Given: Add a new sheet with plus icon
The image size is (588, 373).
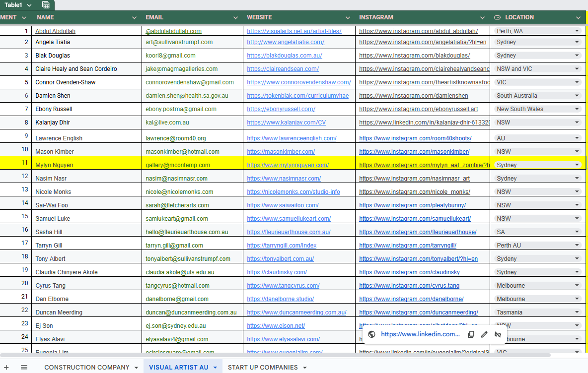Looking at the screenshot, I should click(x=6, y=368).
